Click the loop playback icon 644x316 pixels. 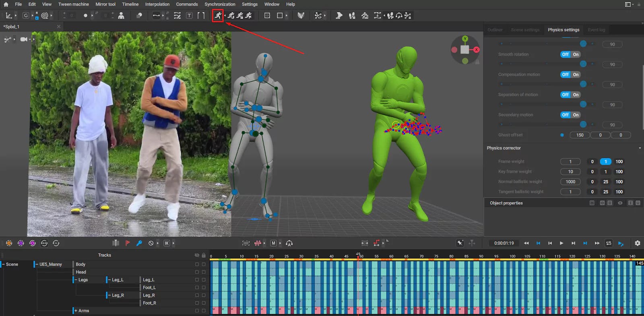pos(609,243)
